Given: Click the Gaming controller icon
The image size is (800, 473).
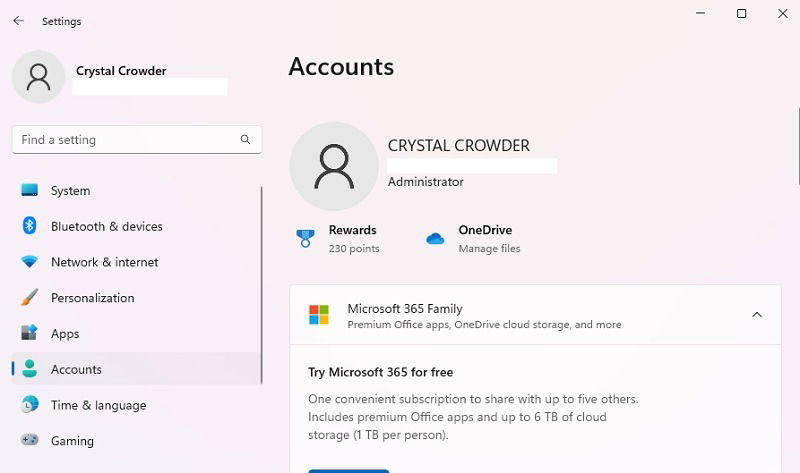Looking at the screenshot, I should click(30, 439).
